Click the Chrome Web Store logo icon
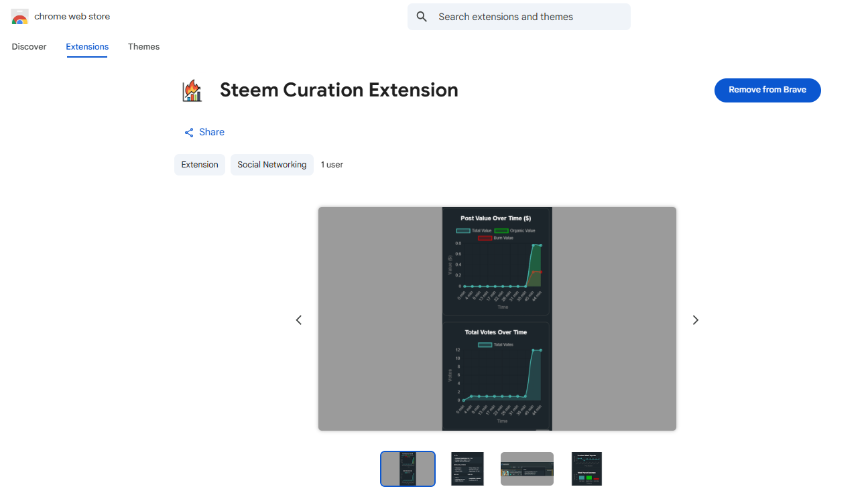The height and width of the screenshot is (495, 868). coord(20,17)
